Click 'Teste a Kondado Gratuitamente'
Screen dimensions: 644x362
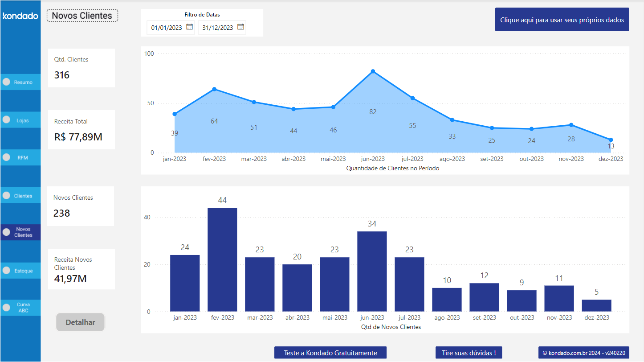[x=330, y=352]
